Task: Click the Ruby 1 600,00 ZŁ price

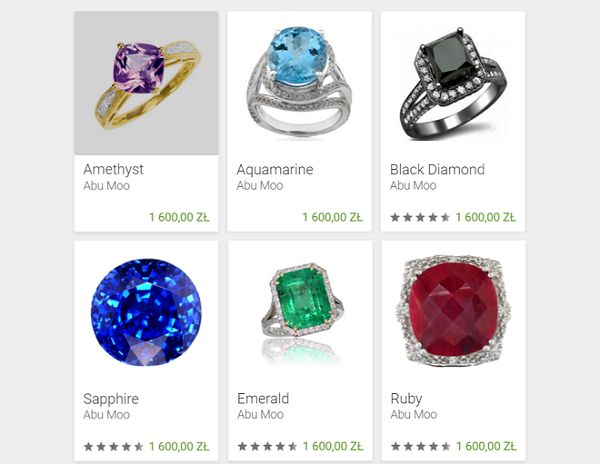Action: pyautogui.click(x=486, y=446)
